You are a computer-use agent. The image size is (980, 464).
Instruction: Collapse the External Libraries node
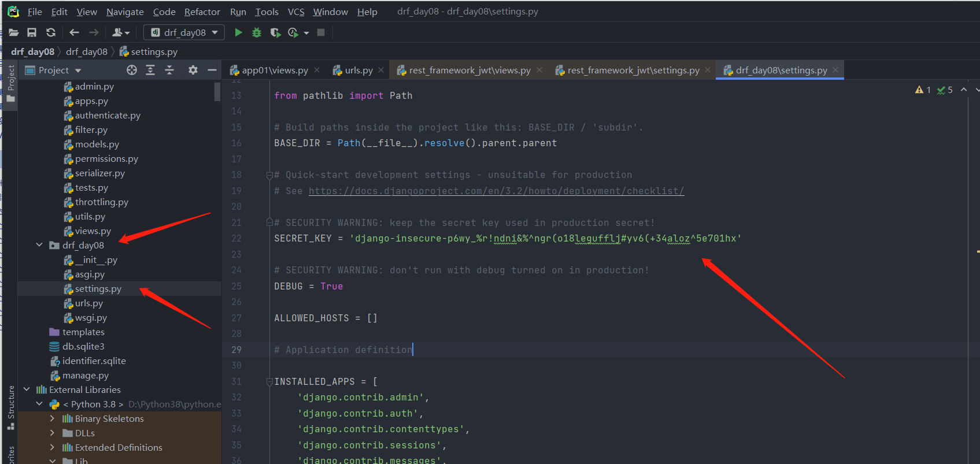point(27,389)
